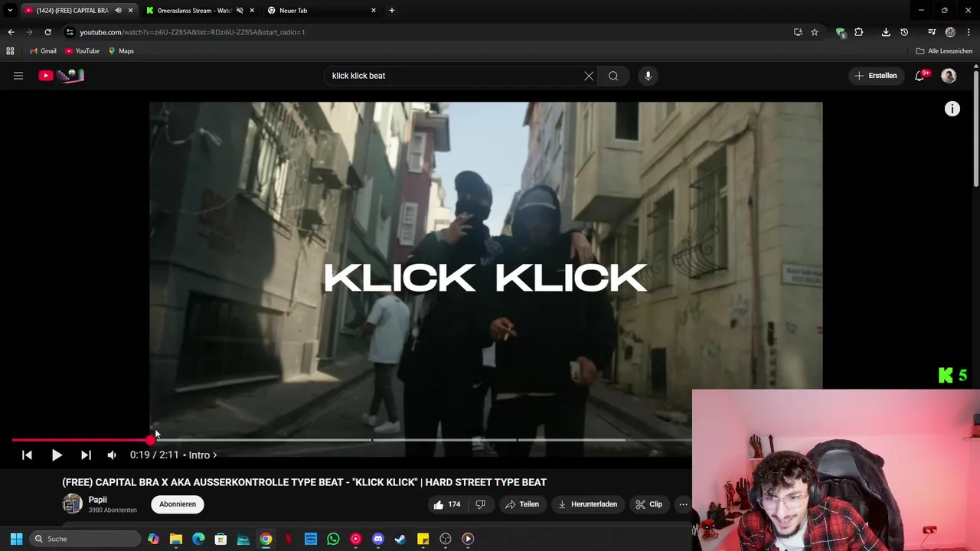
Task: Open Discord from the taskbar
Action: click(378, 539)
